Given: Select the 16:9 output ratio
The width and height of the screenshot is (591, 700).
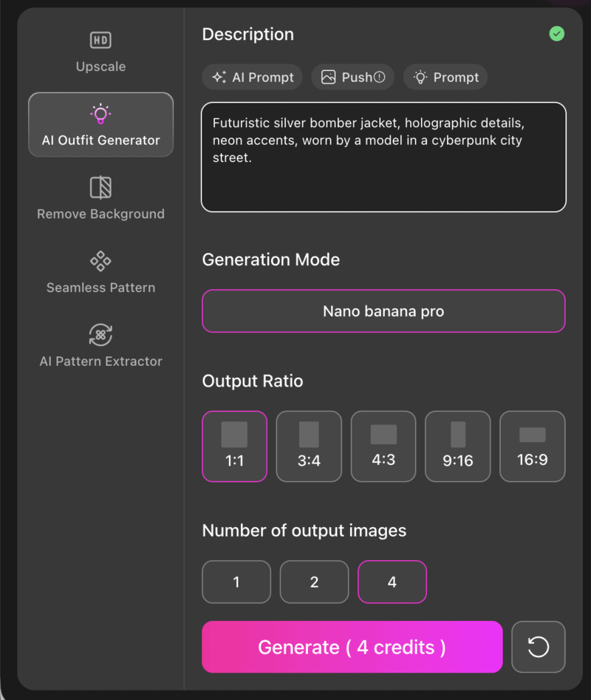Looking at the screenshot, I should [x=532, y=446].
